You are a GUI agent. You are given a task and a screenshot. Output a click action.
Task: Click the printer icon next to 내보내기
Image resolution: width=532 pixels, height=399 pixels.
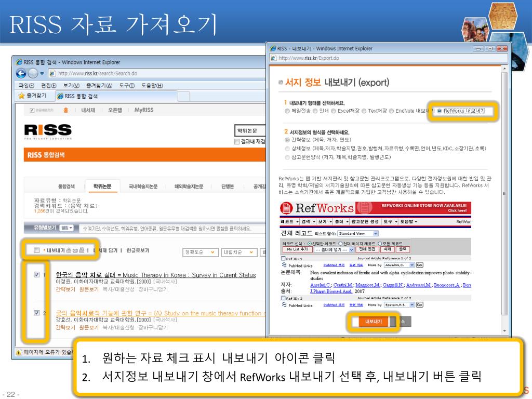coord(82,250)
